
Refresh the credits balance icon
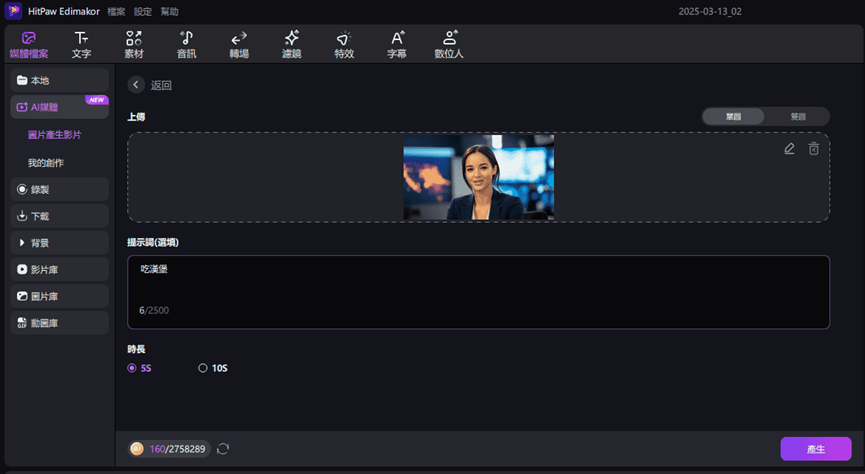click(223, 449)
